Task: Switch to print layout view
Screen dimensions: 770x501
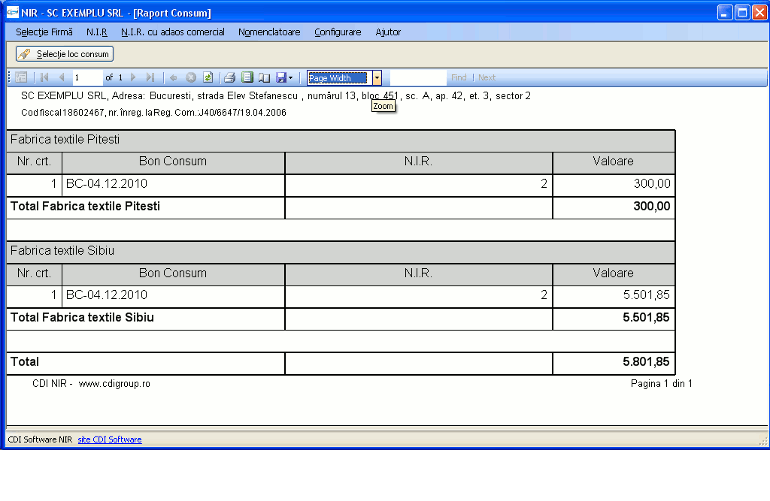Action: coord(247,77)
